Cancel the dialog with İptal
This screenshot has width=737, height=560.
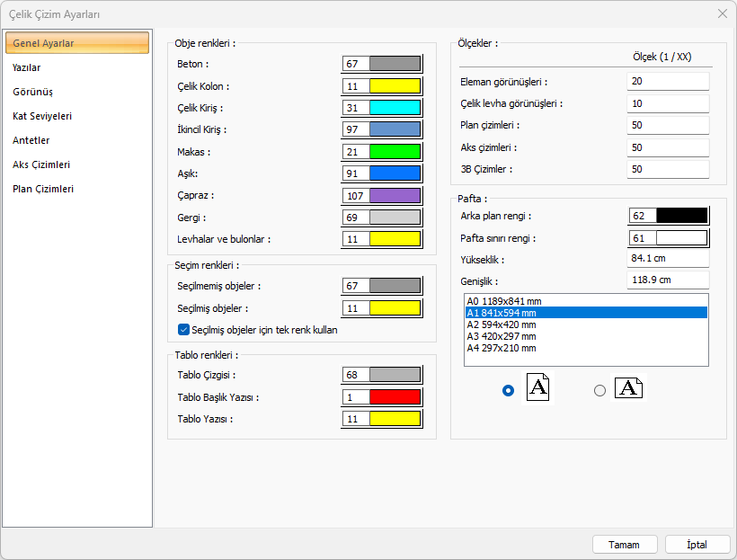click(697, 545)
